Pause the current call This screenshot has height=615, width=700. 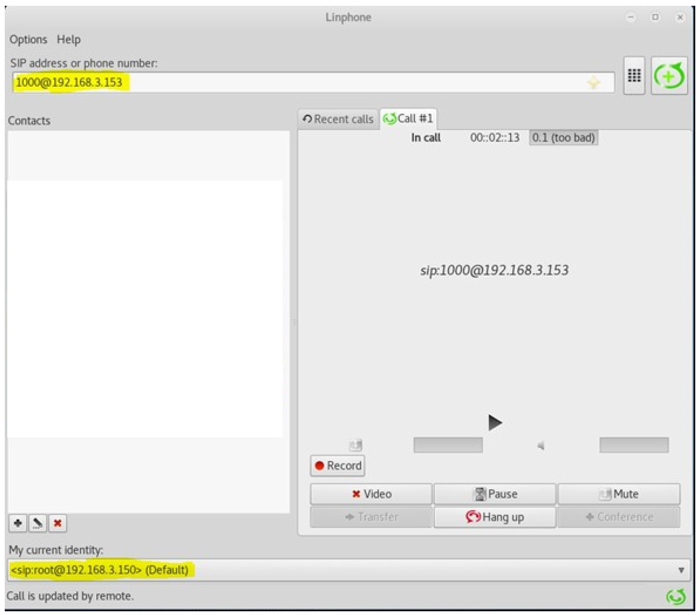click(494, 494)
